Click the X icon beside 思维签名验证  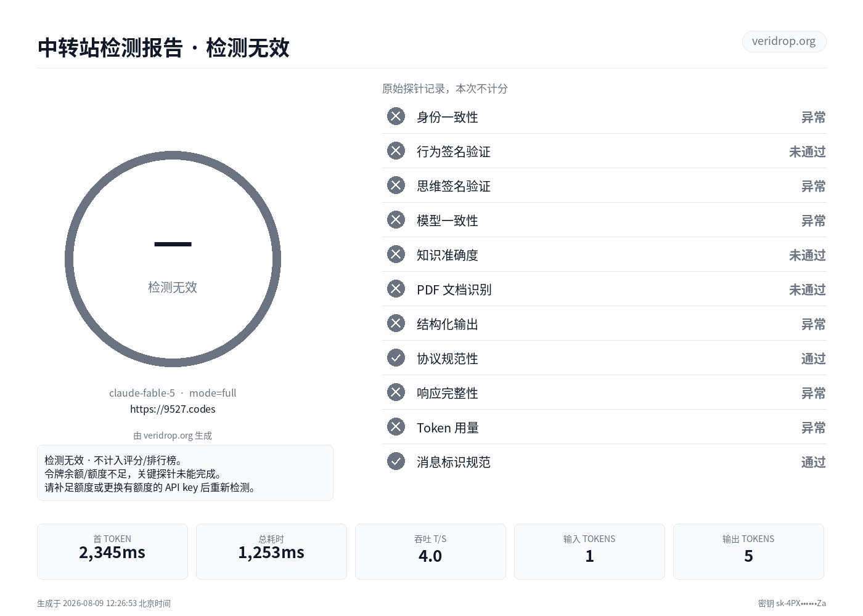pos(396,185)
